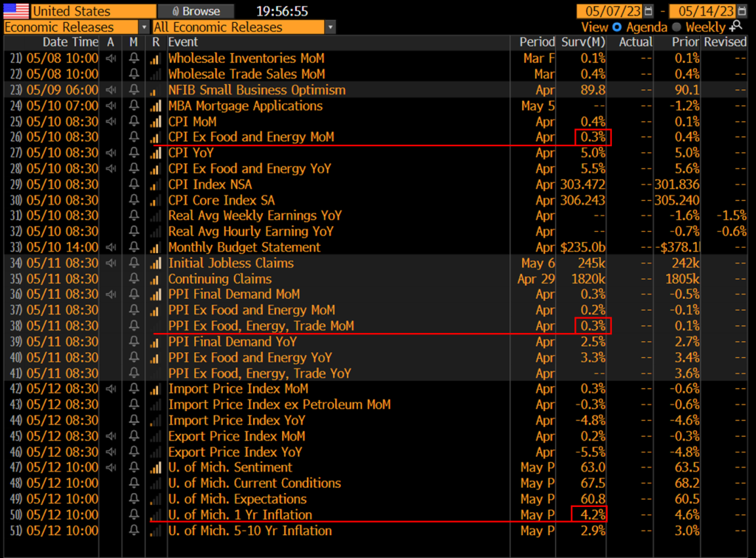The image size is (756, 558).
Task: Click the 05/07/23 start date field
Action: tap(610, 11)
